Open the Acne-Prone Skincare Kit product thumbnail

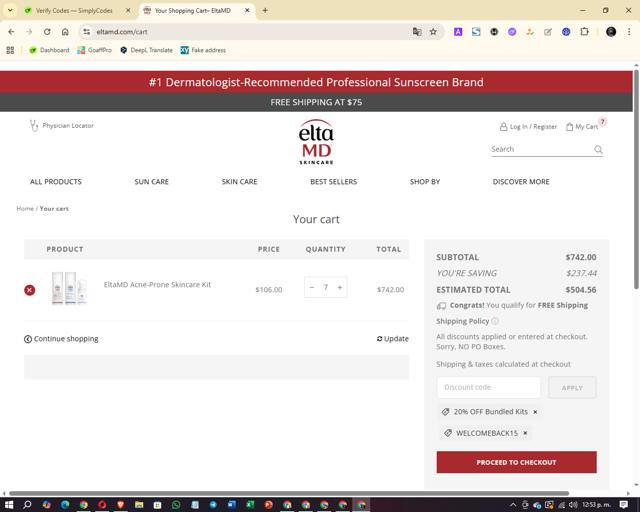pyautogui.click(x=69, y=288)
